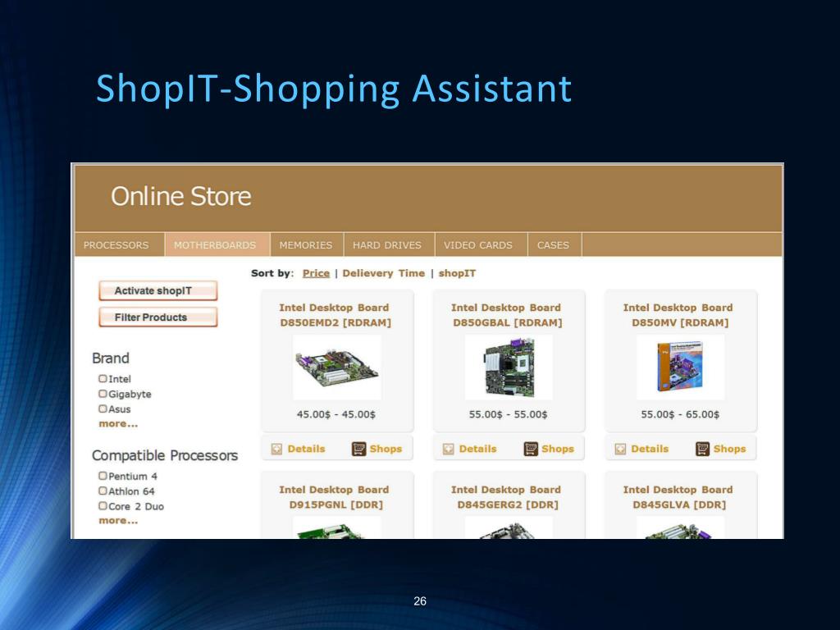
Task: Expand more under Compatible Processors
Action: [x=118, y=521]
